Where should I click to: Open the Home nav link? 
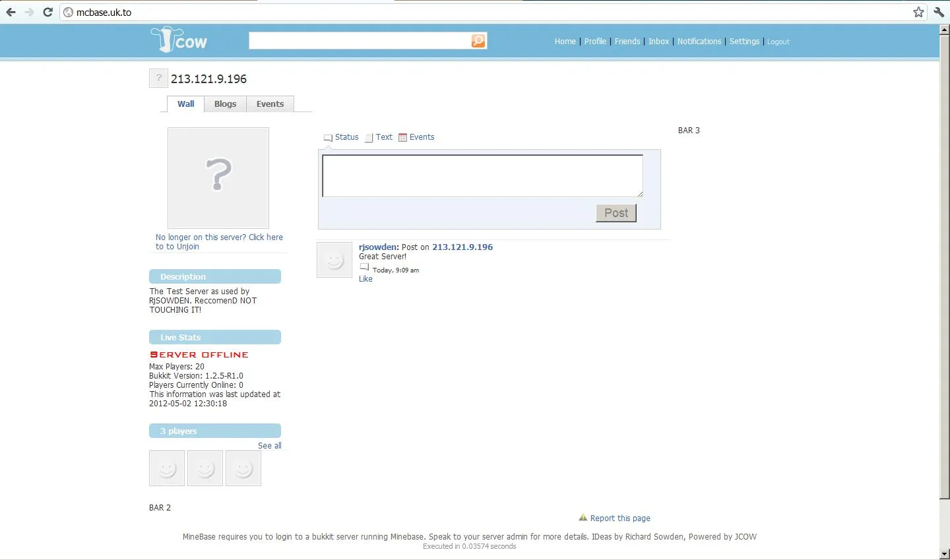click(x=565, y=41)
